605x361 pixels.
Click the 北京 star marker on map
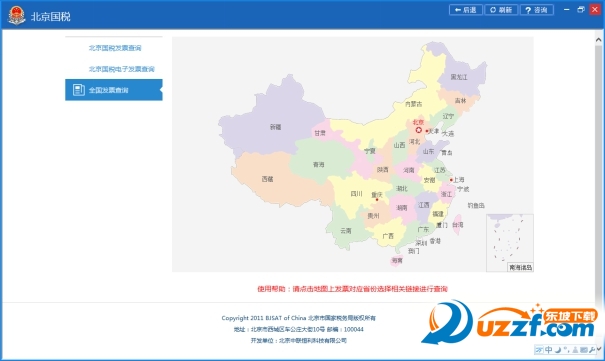point(419,130)
